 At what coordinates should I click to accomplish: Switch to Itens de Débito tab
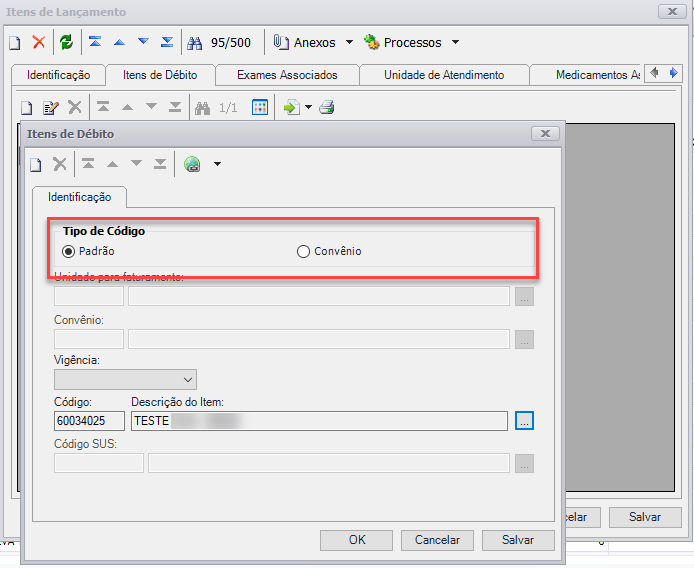pyautogui.click(x=160, y=75)
